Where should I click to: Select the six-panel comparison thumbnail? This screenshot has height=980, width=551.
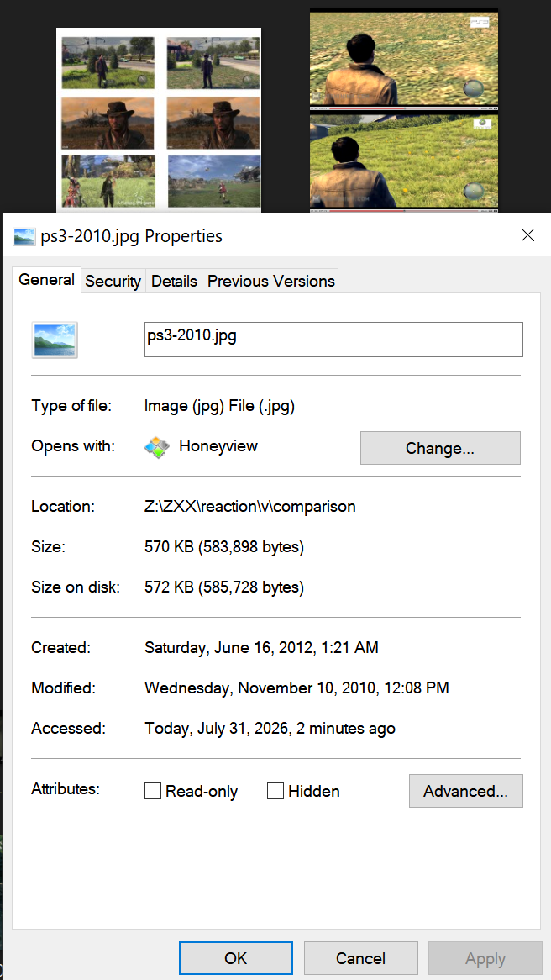point(159,120)
